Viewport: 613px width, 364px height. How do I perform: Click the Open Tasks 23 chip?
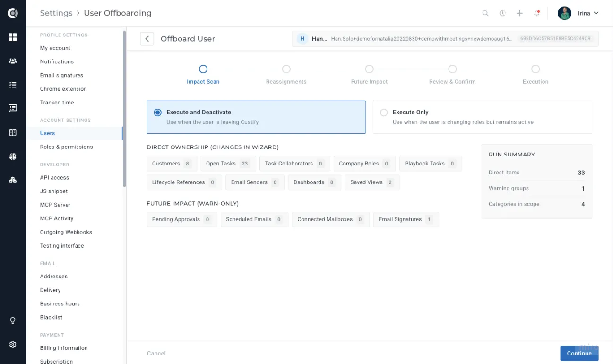(x=228, y=164)
